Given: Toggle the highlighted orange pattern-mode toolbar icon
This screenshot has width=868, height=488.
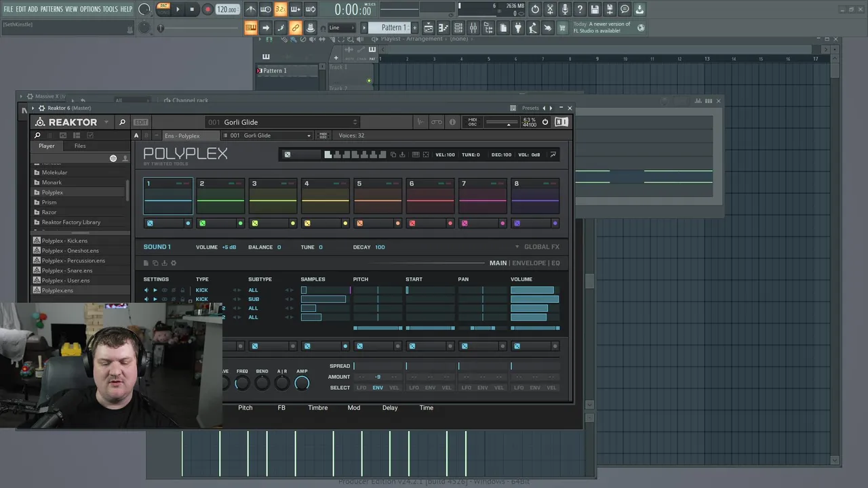Looking at the screenshot, I should [x=250, y=28].
